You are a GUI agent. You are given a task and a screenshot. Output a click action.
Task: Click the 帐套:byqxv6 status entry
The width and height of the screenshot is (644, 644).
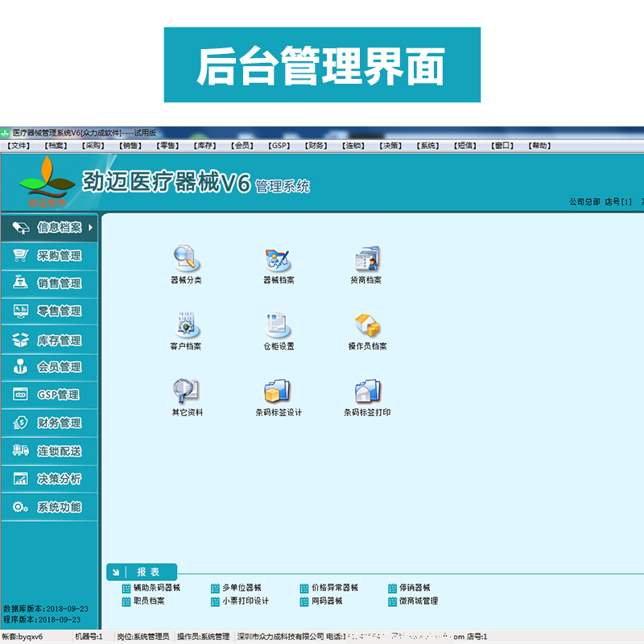pyautogui.click(x=23, y=637)
